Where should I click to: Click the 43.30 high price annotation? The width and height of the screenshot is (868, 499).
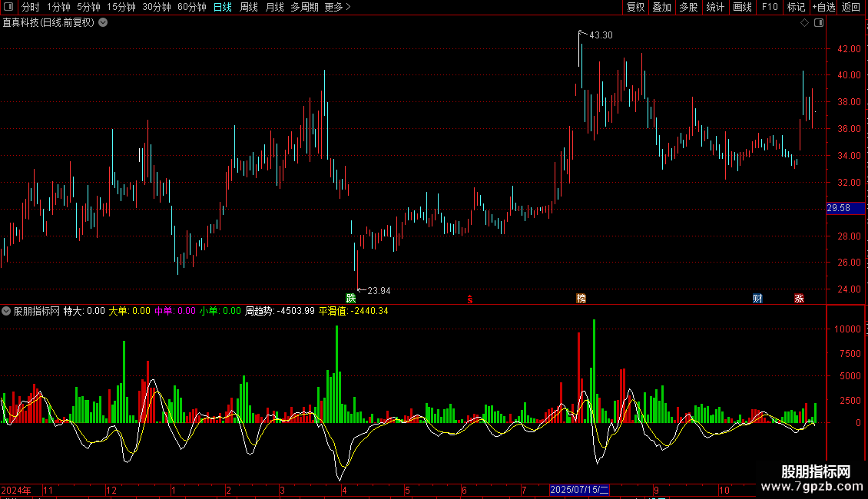[x=601, y=35]
